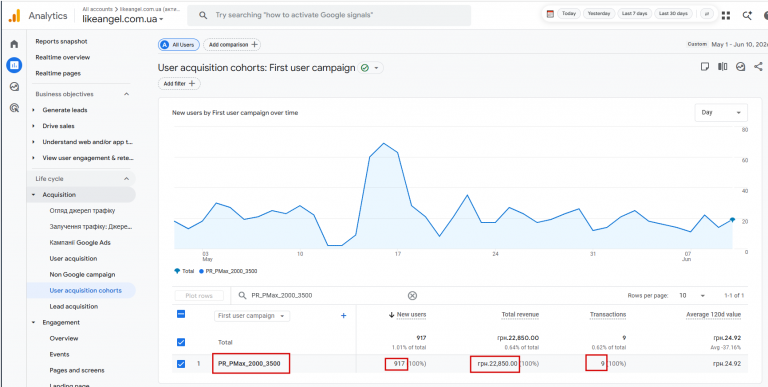Click the calendar icon in date shortcuts
This screenshot has width=768, height=387.
(x=550, y=14)
